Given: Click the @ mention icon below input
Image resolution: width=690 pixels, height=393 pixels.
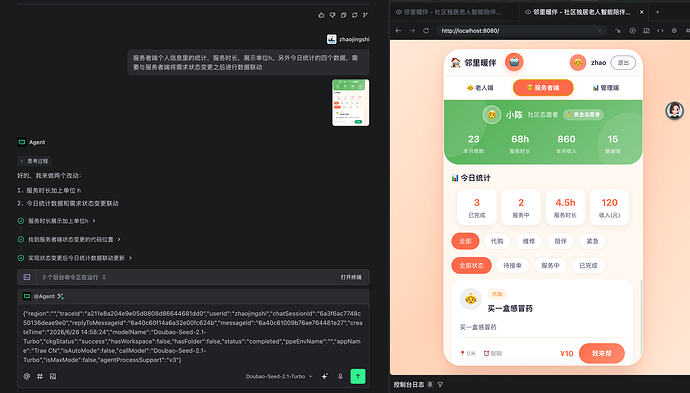Looking at the screenshot, I should click(27, 376).
